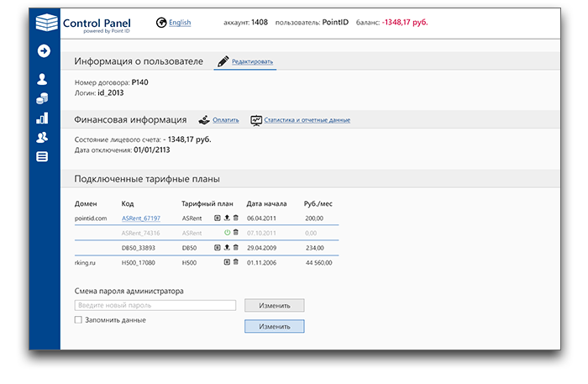The height and width of the screenshot is (384, 588).
Task: Activate ASRent_74316 with green power icon
Action: (x=227, y=232)
